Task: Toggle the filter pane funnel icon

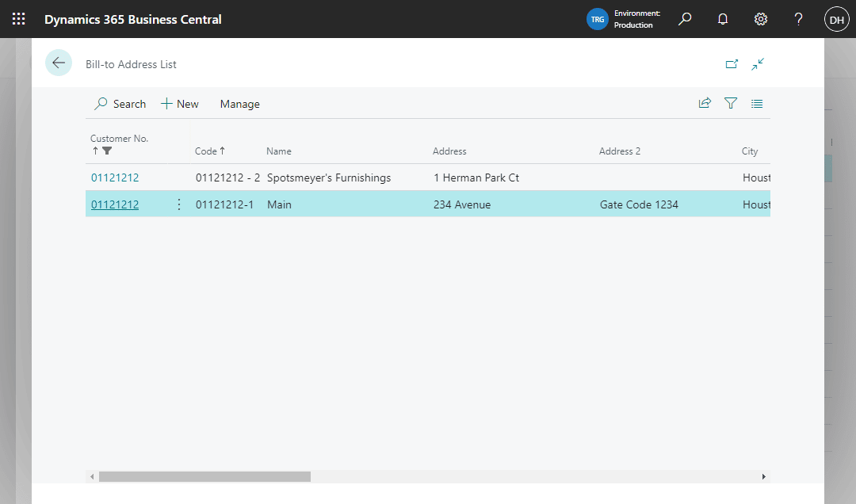Action: [731, 103]
